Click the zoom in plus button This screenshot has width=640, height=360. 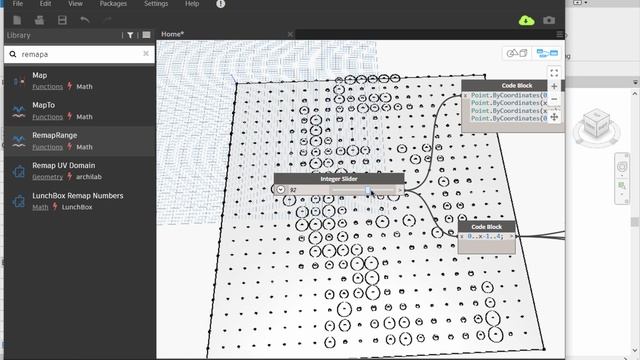554,86
